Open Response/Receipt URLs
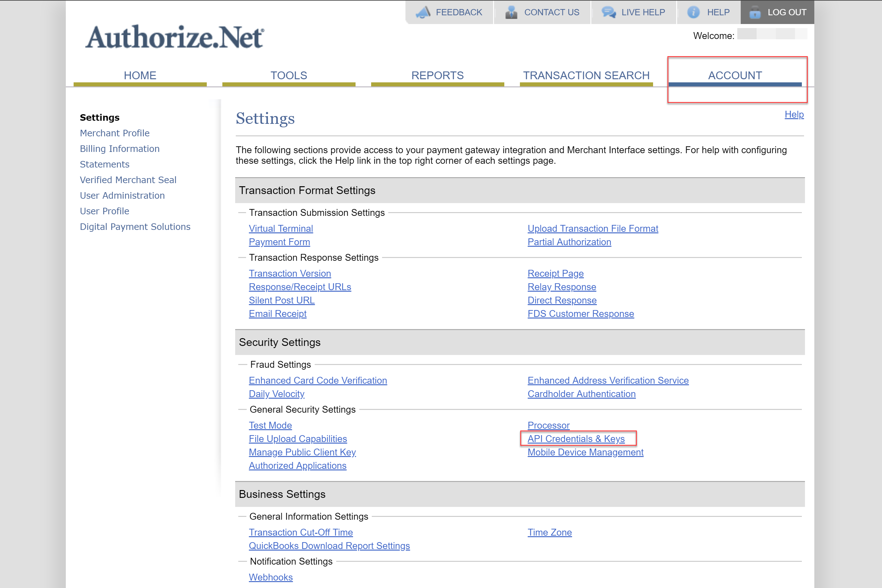Screen dimensions: 882x588 300,287
